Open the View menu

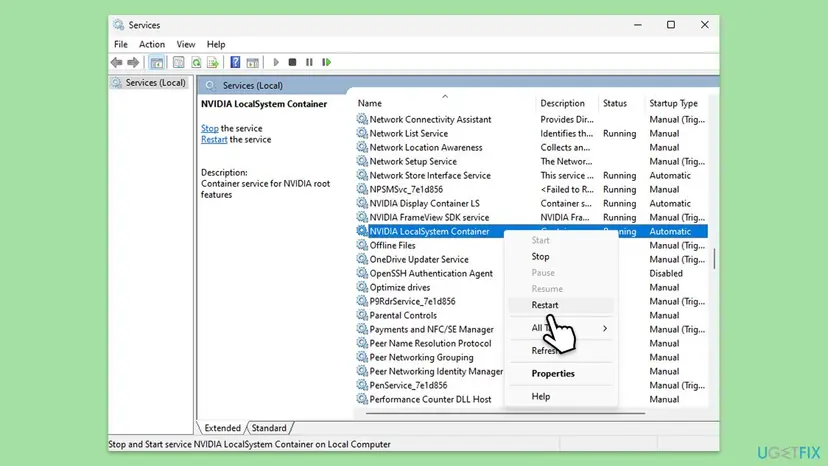coord(185,44)
